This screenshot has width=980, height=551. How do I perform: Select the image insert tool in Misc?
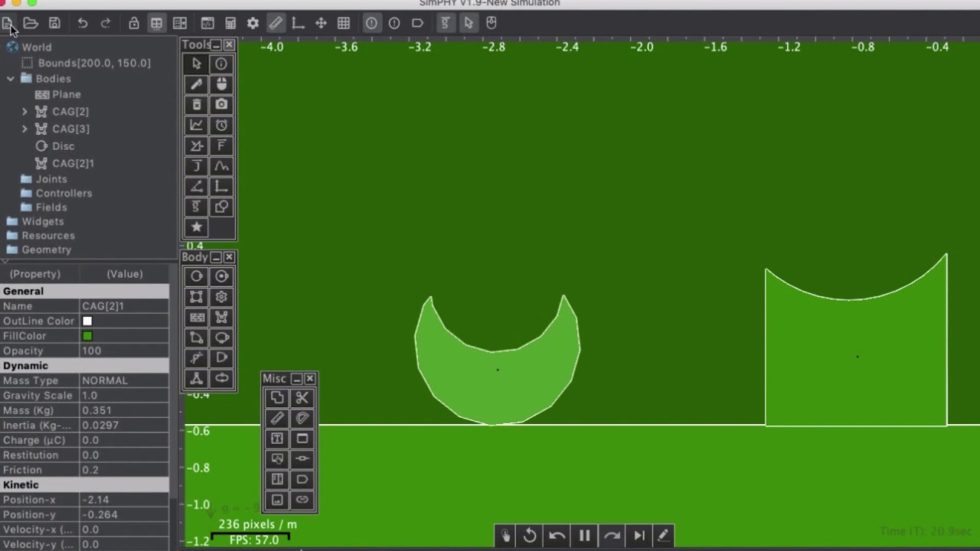(277, 500)
